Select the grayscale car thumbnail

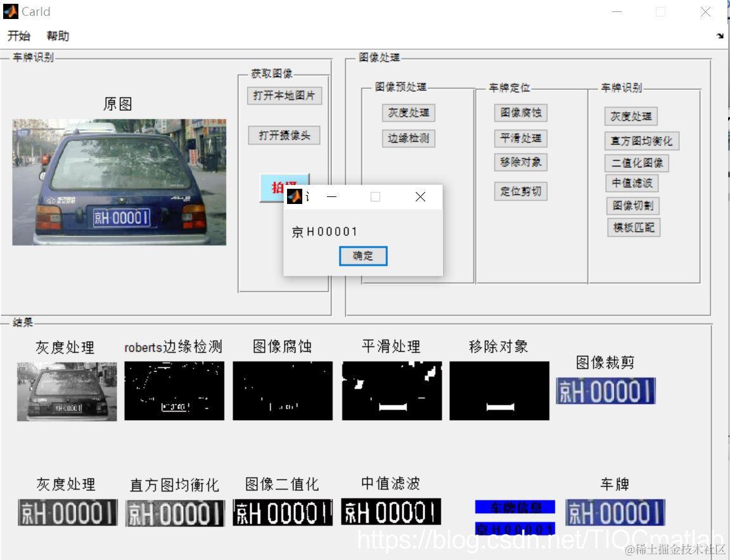(67, 391)
